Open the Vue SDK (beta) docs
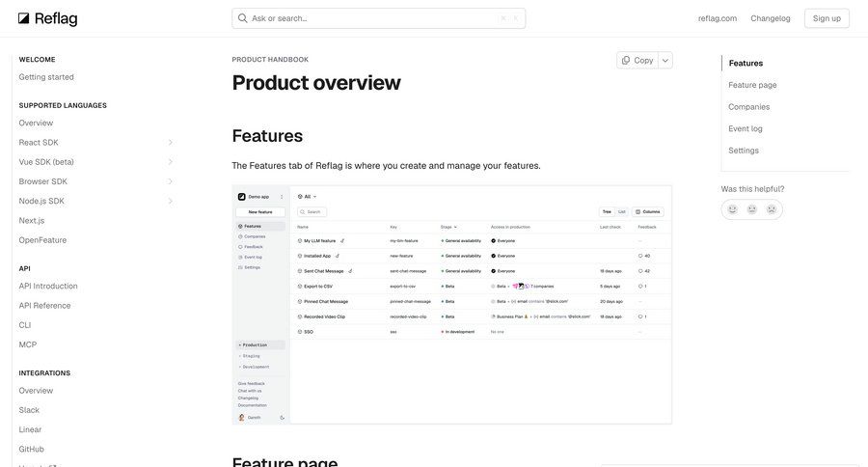The image size is (868, 467). coord(46,162)
